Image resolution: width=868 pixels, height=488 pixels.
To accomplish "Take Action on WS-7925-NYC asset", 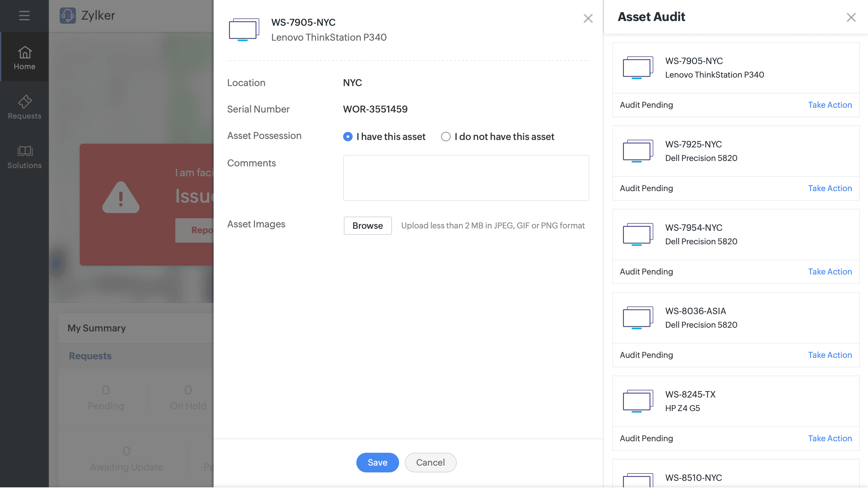I will (830, 188).
